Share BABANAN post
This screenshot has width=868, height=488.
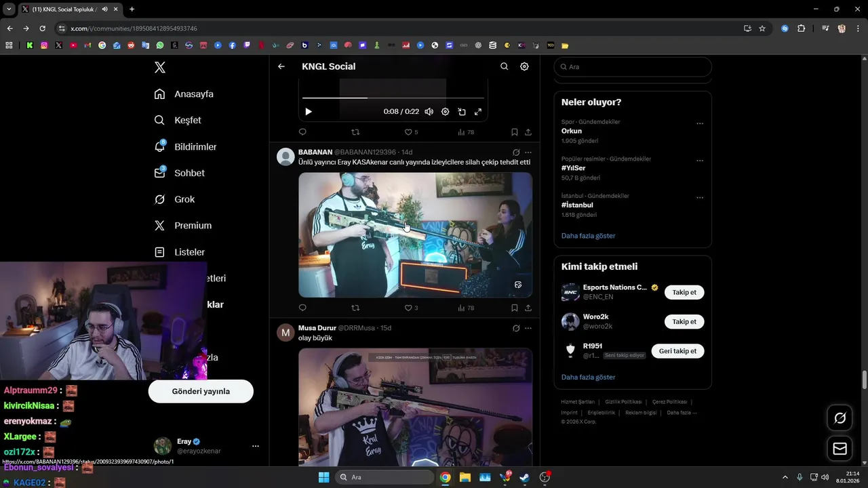pyautogui.click(x=528, y=308)
